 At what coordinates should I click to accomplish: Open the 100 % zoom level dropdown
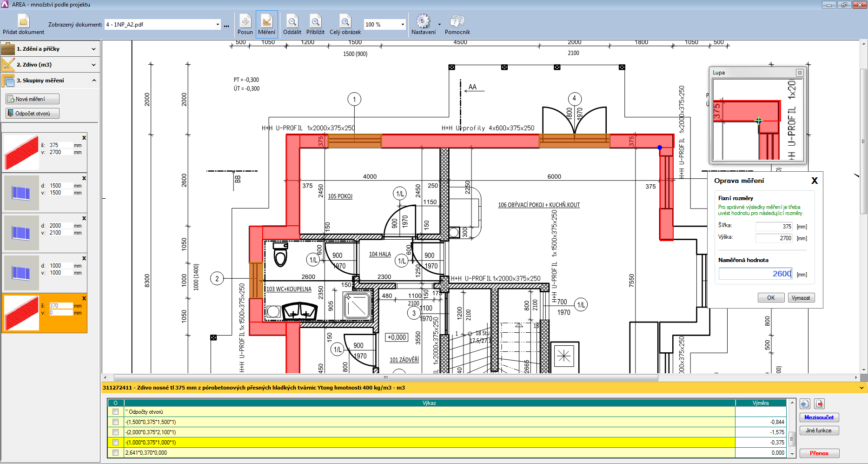(402, 25)
